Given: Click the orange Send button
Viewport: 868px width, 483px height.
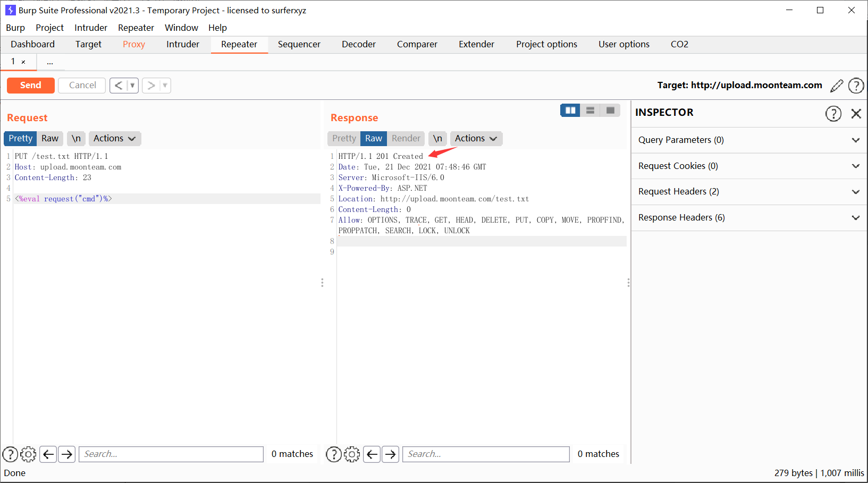Looking at the screenshot, I should coord(30,85).
